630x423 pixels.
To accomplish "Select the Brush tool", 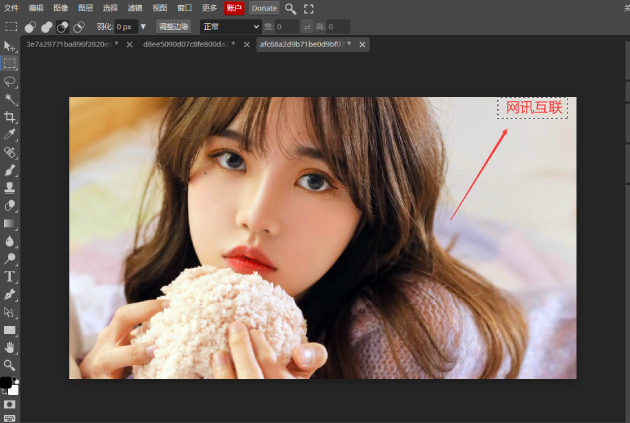I will 10,169.
